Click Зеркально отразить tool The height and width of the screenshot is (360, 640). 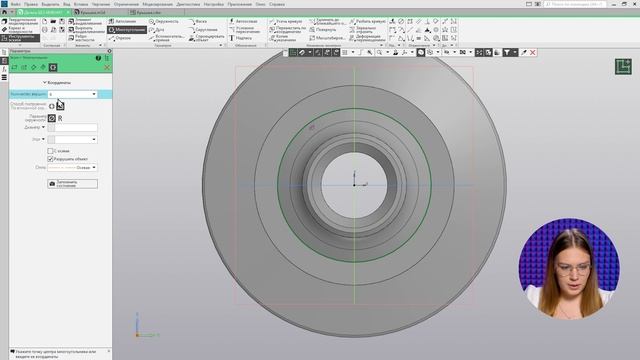point(362,30)
